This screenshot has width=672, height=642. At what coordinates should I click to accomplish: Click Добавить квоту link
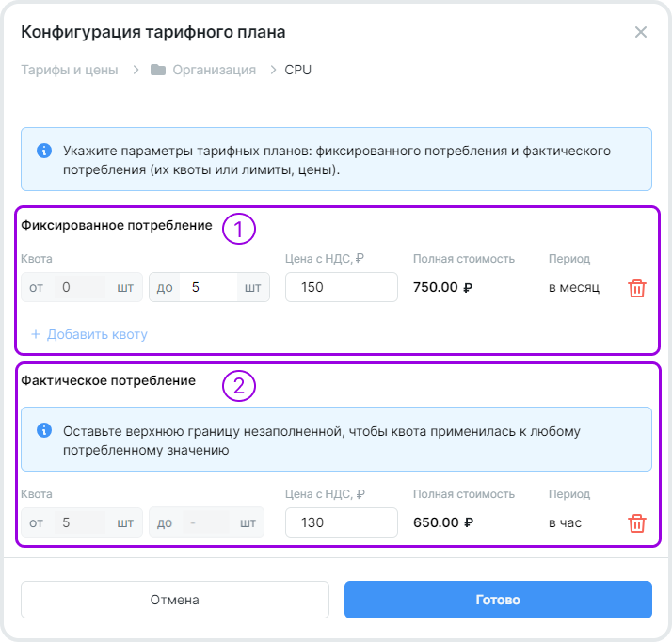[x=89, y=334]
